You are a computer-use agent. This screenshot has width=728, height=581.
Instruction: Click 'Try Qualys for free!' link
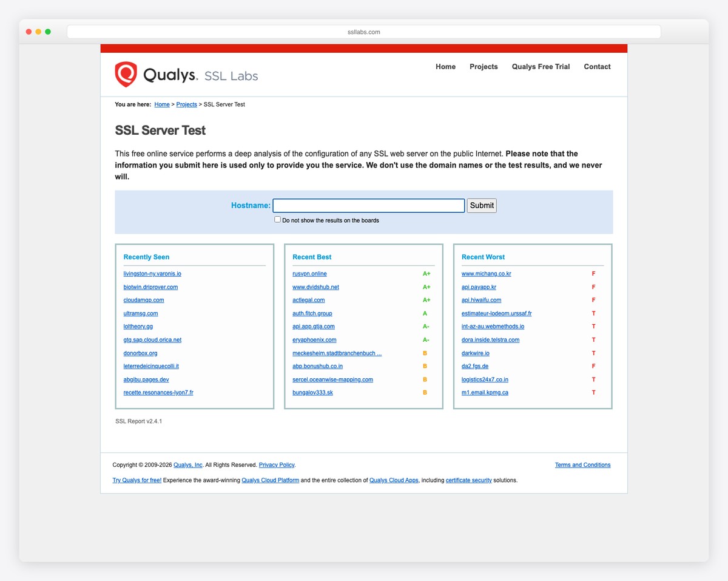coord(136,480)
